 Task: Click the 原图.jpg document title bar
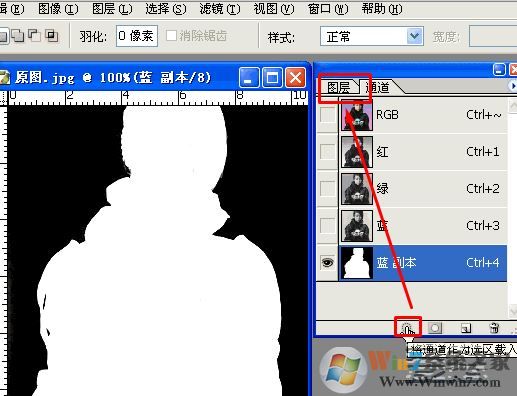[155, 77]
